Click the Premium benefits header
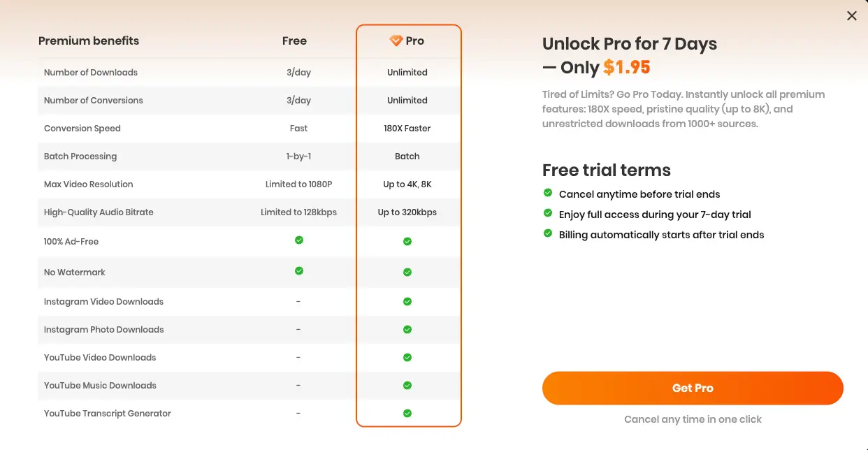 pos(89,41)
